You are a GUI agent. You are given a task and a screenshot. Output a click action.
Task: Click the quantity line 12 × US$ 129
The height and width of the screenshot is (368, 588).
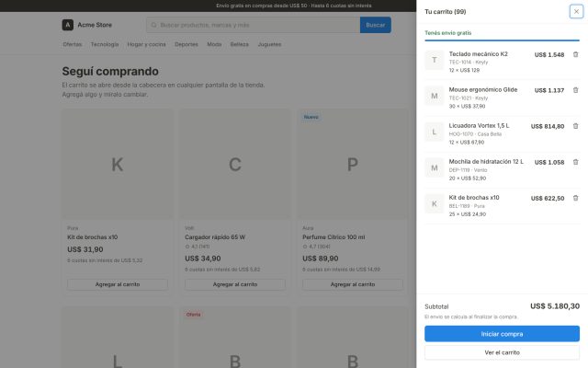(464, 70)
